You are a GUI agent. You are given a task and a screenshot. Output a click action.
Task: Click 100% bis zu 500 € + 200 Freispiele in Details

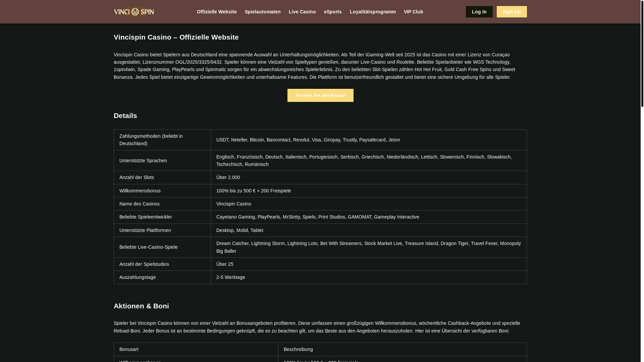369,191
